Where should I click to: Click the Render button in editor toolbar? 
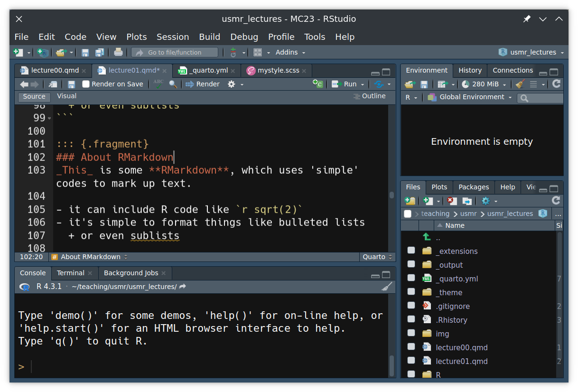coord(203,84)
